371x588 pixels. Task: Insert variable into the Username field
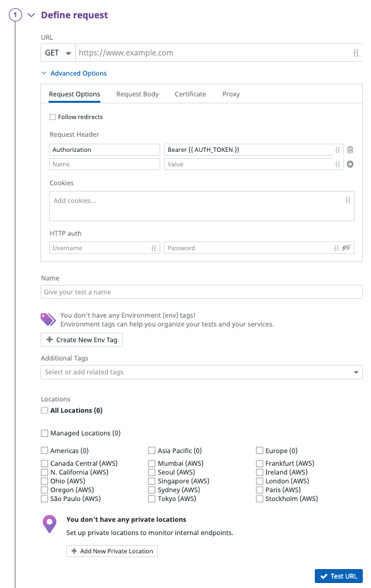pyautogui.click(x=153, y=248)
